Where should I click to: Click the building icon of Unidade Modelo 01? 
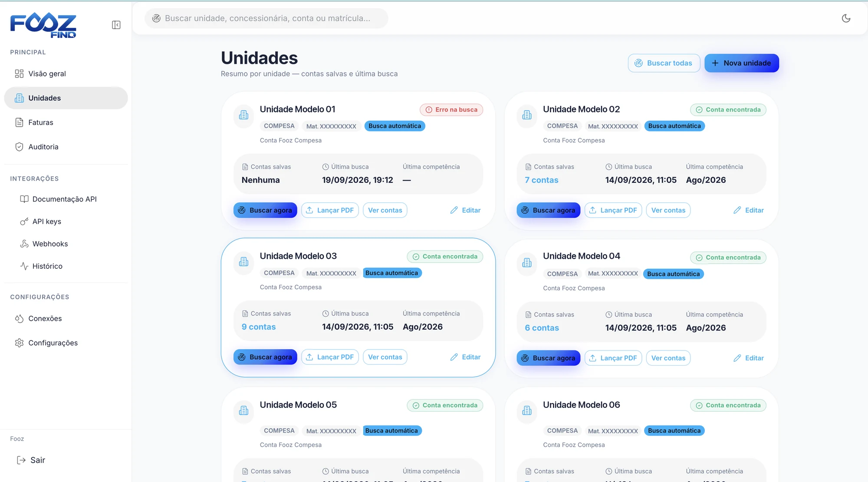pos(244,115)
